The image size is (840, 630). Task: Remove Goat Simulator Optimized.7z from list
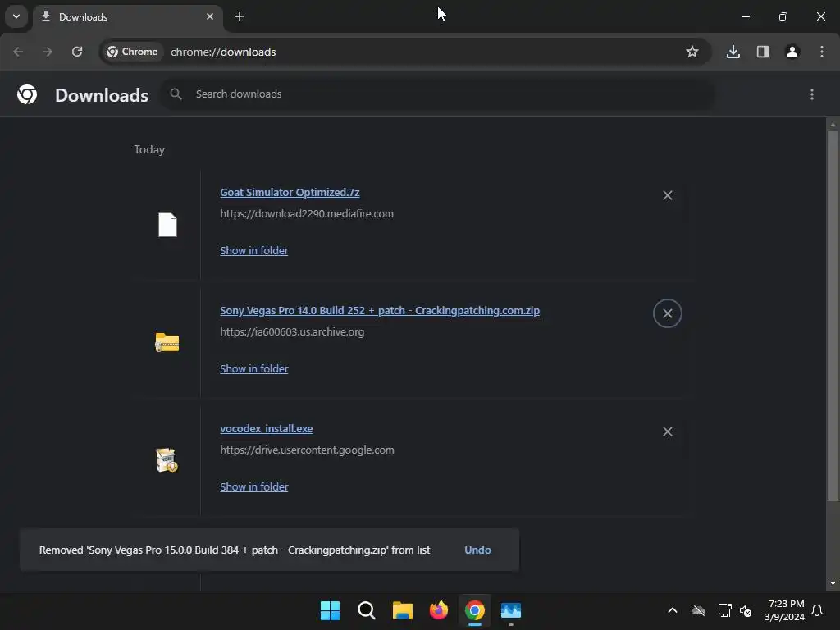point(668,195)
